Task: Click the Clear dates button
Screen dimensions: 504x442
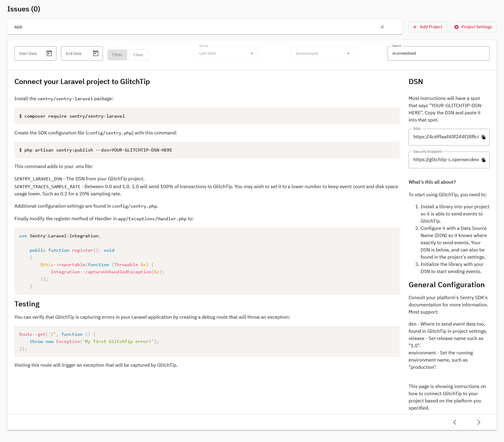Action: tap(139, 55)
